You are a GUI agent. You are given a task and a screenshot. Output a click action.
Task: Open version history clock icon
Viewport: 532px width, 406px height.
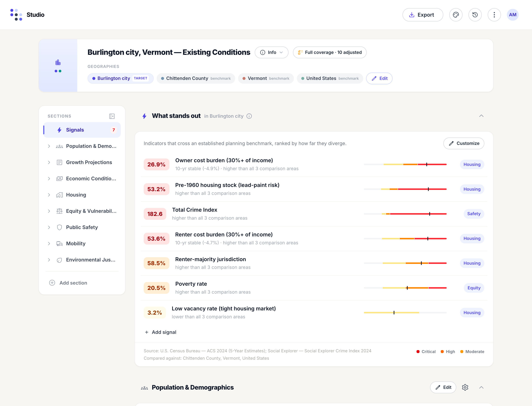tap(475, 15)
